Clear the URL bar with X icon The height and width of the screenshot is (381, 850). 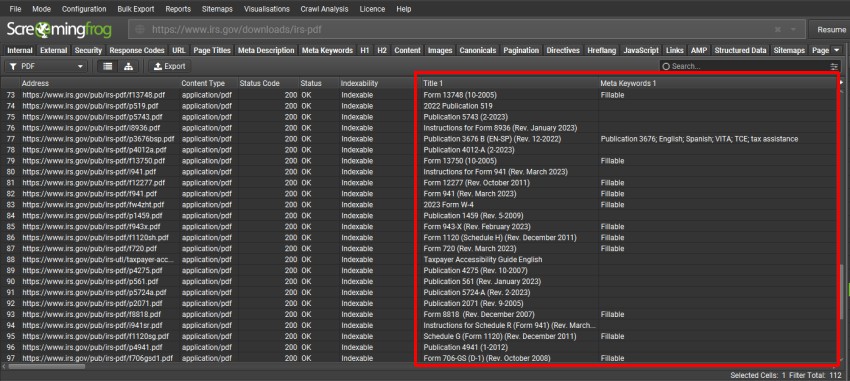(778, 29)
